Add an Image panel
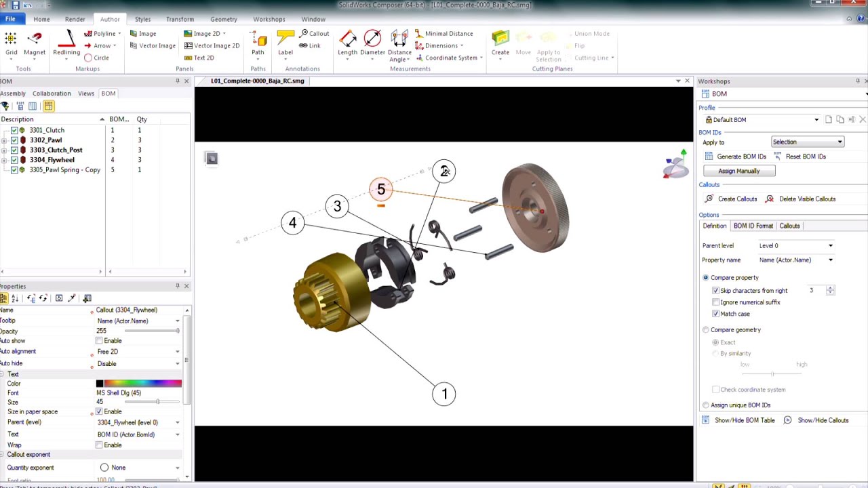This screenshot has width=868, height=488. coord(142,33)
